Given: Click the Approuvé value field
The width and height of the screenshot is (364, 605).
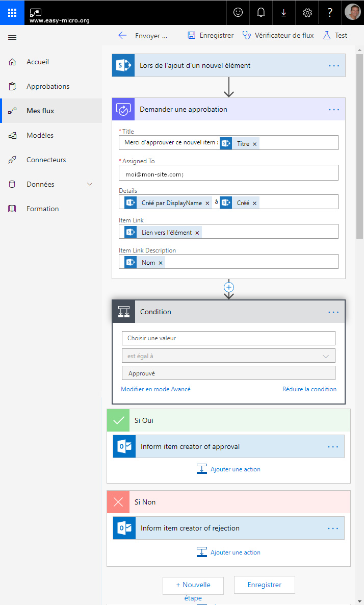Looking at the screenshot, I should (228, 373).
